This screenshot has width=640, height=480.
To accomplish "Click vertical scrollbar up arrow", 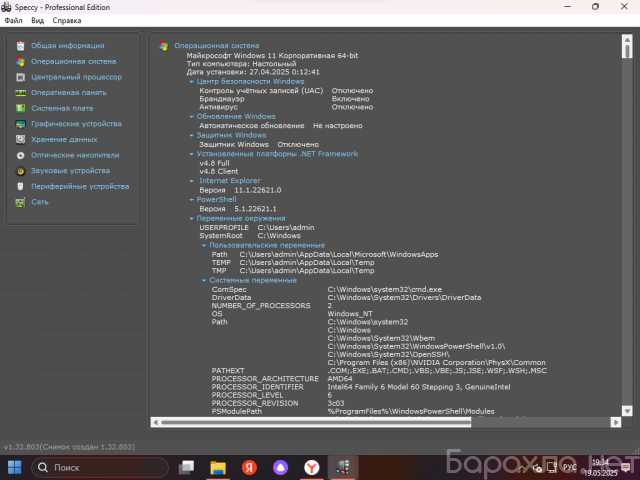I will tap(627, 40).
